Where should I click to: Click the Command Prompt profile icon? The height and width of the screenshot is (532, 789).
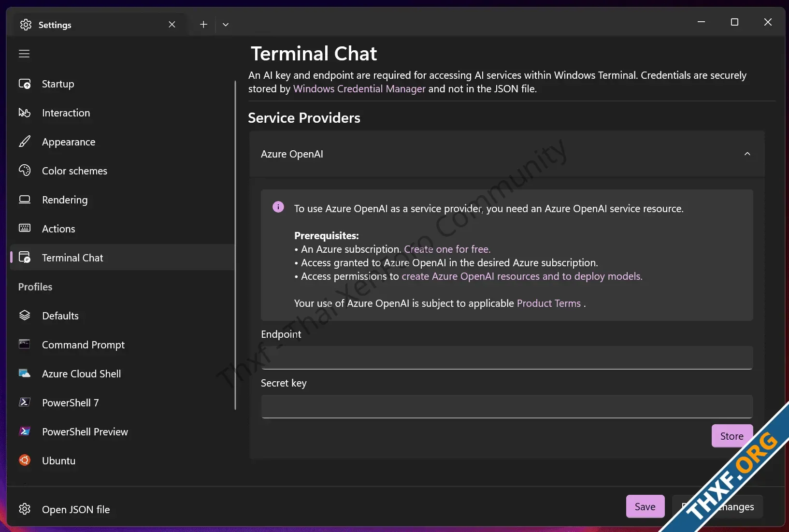tap(25, 344)
